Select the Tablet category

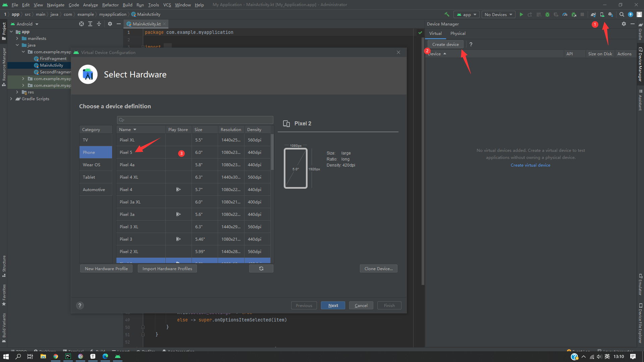89,177
